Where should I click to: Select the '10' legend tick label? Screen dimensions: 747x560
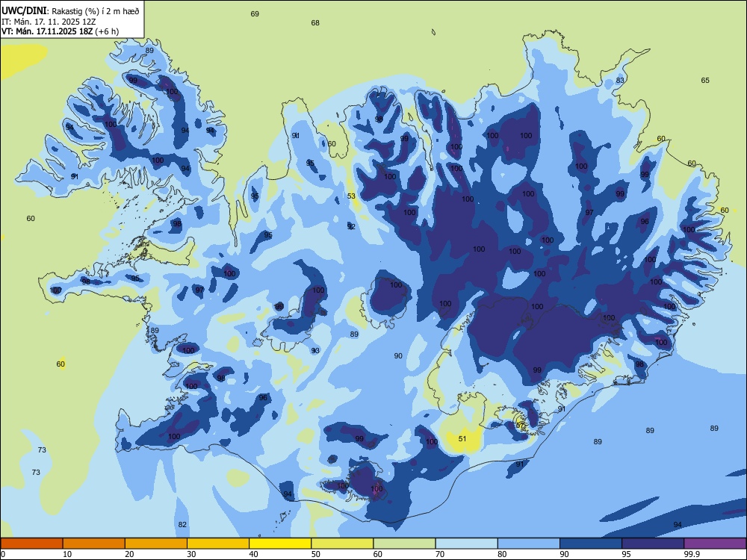[x=67, y=554]
